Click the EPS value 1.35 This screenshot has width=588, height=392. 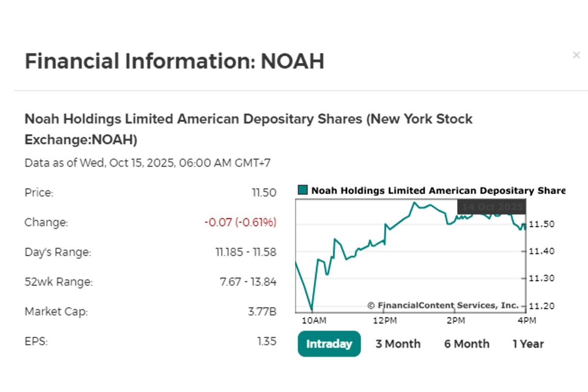(267, 342)
